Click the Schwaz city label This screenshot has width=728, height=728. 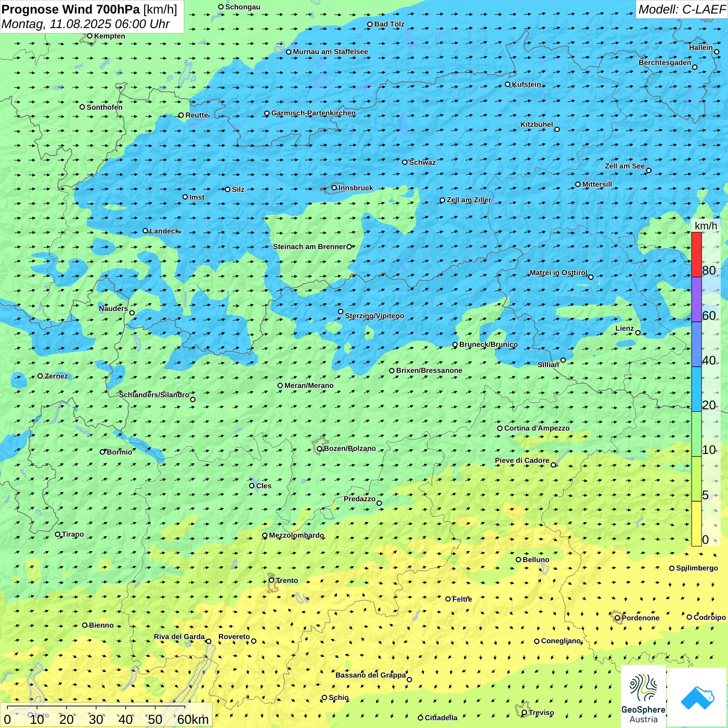point(422,162)
